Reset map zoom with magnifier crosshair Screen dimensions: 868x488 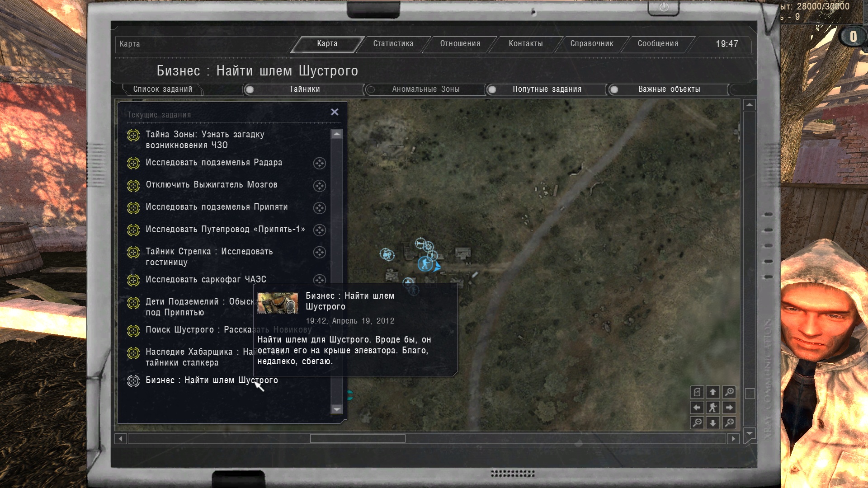coord(729,423)
